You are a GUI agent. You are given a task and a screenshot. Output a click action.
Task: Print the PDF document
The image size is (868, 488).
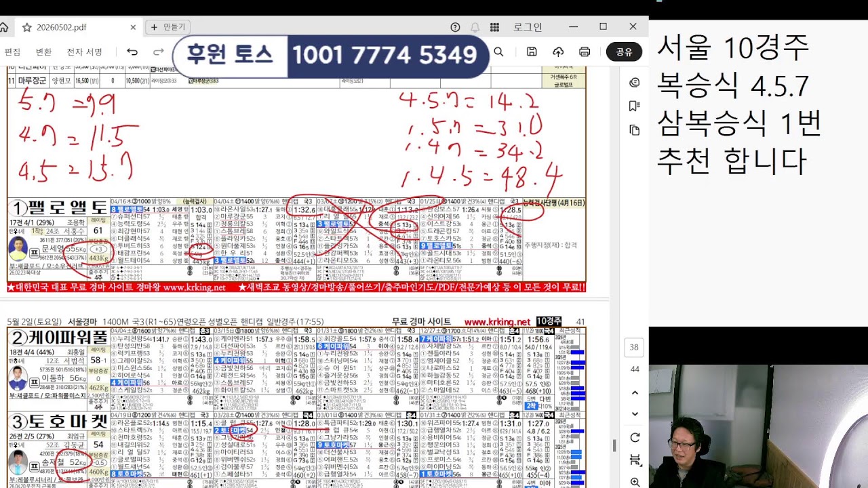point(585,52)
